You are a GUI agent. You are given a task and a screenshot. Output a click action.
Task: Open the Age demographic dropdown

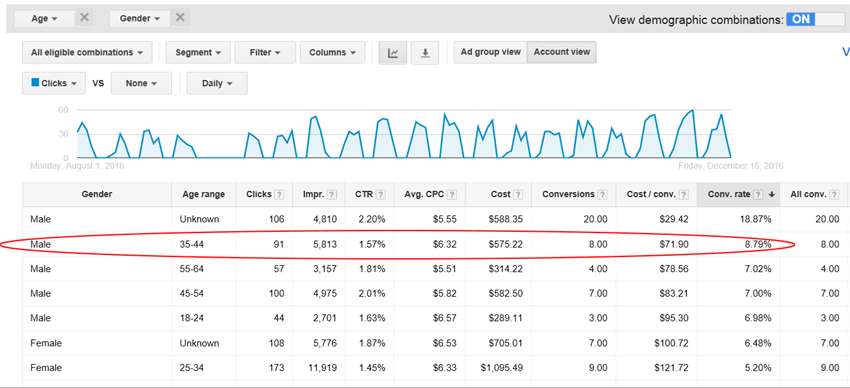(44, 18)
